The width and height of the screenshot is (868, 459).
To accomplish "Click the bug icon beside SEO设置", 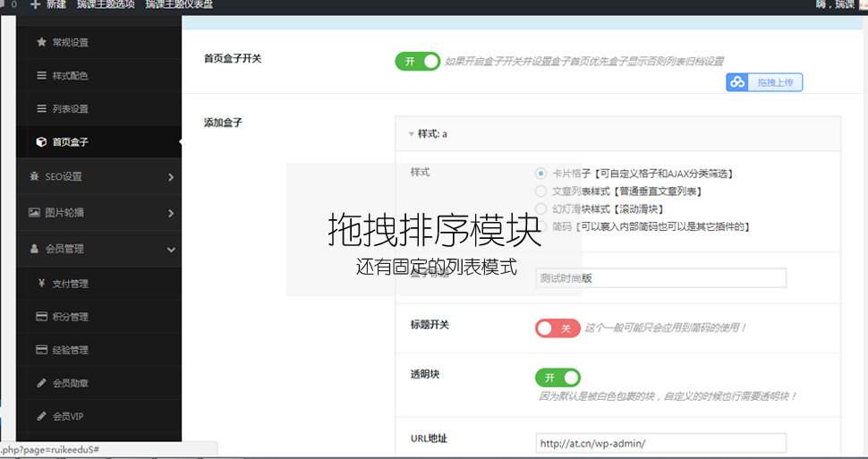I will (34, 176).
